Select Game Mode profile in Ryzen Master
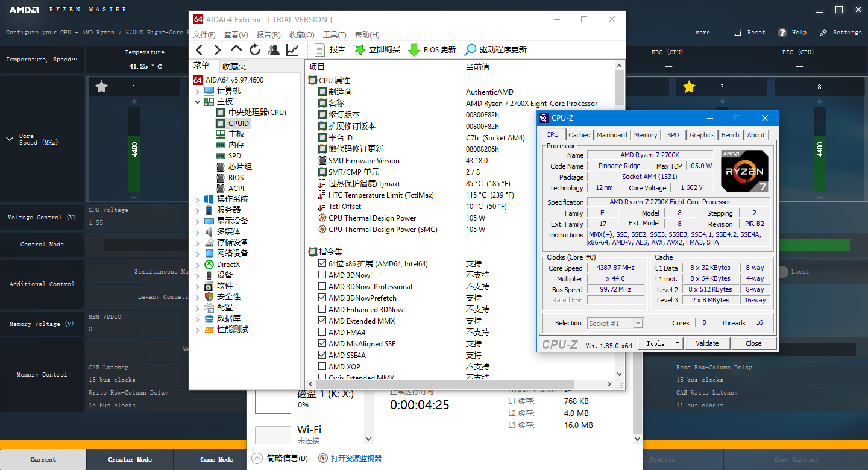This screenshot has height=470, width=868. click(216, 459)
